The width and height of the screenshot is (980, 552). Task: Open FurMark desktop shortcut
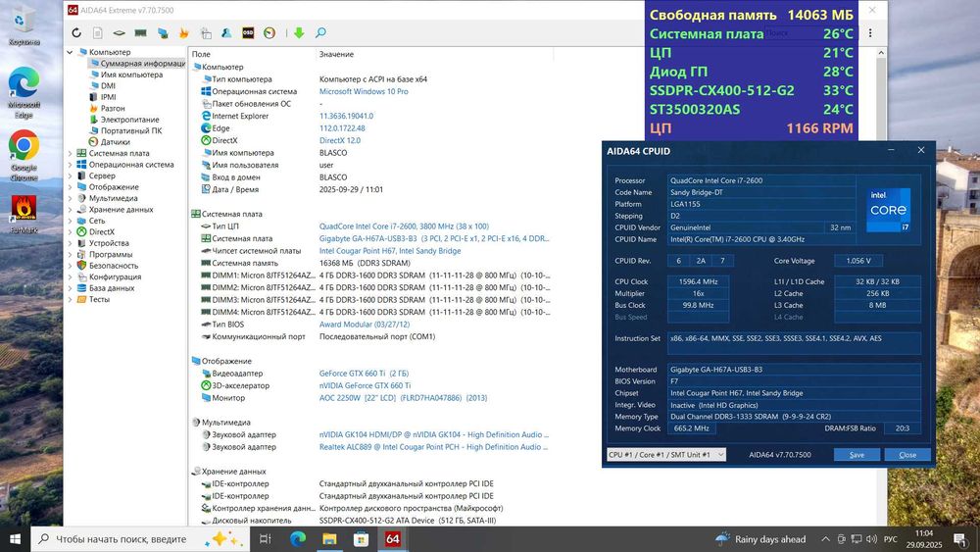[24, 214]
